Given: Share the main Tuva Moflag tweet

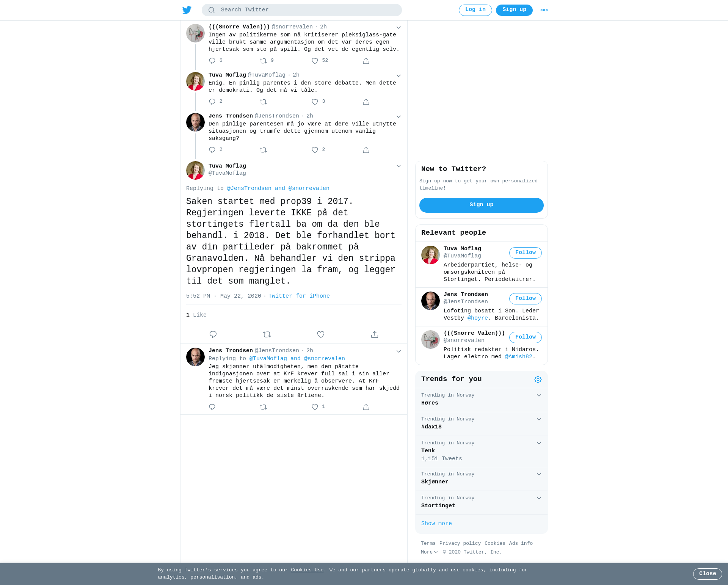Looking at the screenshot, I should (x=375, y=334).
